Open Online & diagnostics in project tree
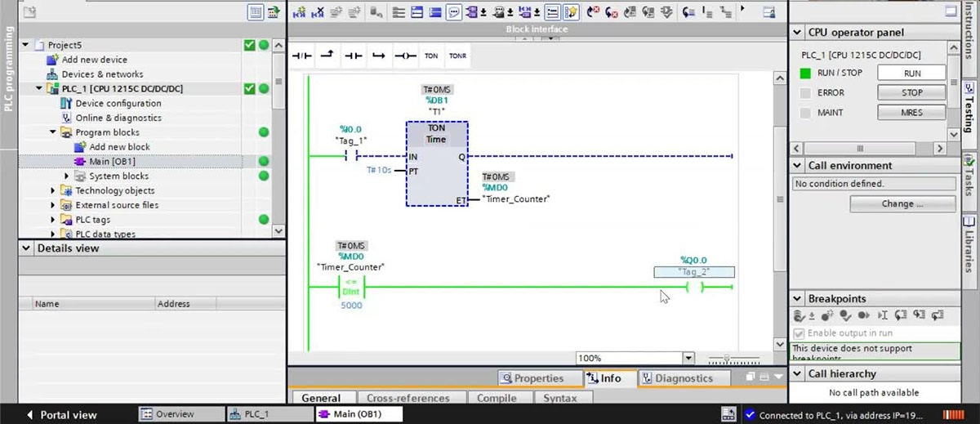This screenshot has width=980, height=424. [x=118, y=118]
